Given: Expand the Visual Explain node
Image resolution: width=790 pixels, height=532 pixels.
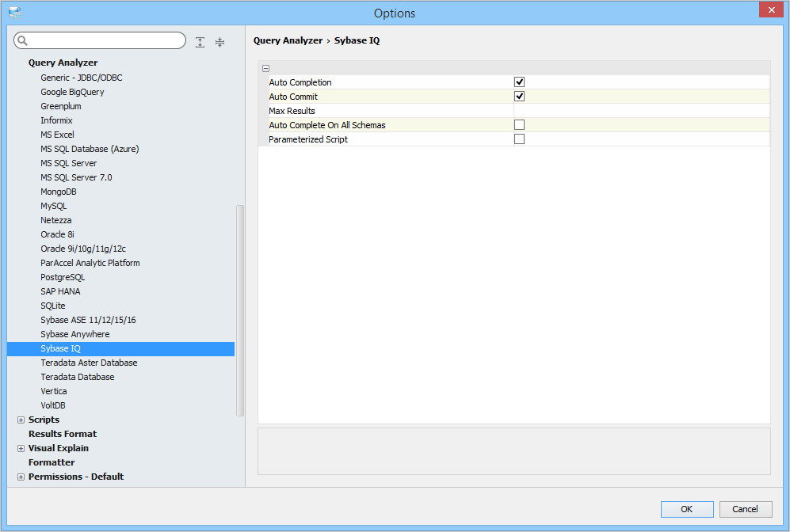Looking at the screenshot, I should (21, 448).
